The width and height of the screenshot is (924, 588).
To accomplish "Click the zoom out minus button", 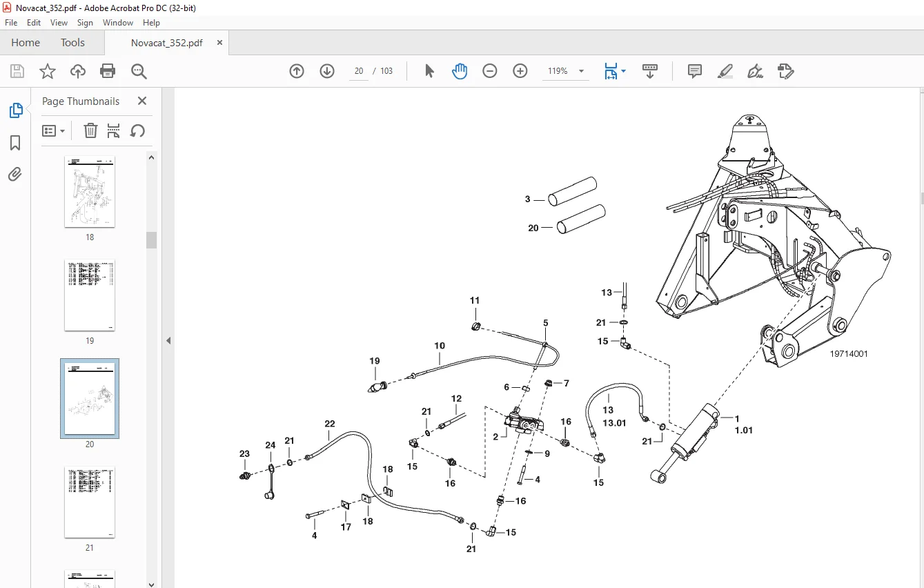I will click(x=490, y=71).
